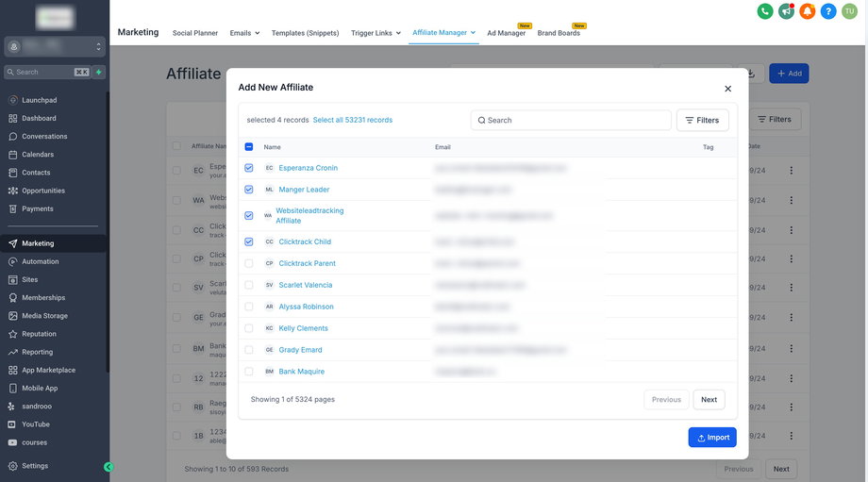The image size is (868, 482).
Task: Close the Add New Affiliate dialog
Action: point(728,89)
